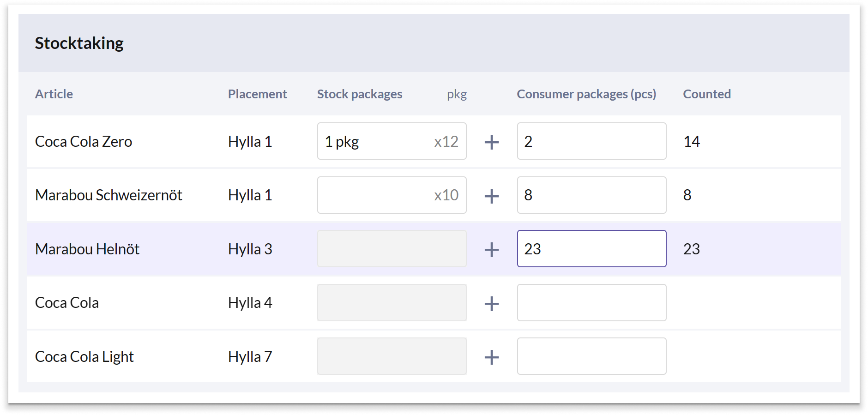
Task: Click the Stocktaking heading
Action: (79, 43)
